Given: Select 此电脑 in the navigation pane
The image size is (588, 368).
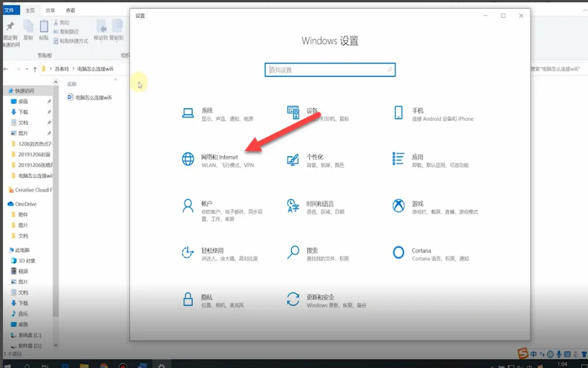Looking at the screenshot, I should tap(22, 250).
